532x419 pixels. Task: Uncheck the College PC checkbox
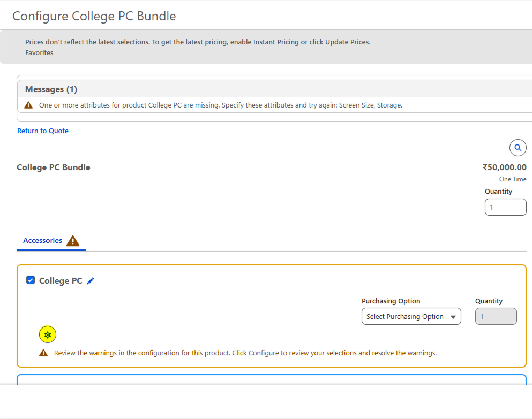(x=31, y=280)
